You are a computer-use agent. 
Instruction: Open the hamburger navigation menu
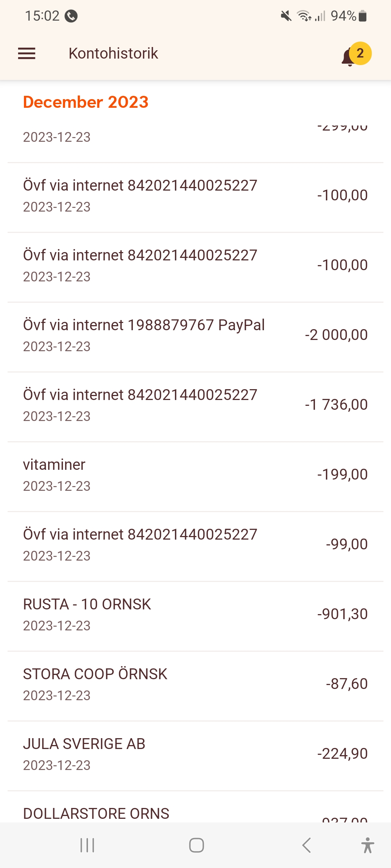27,54
